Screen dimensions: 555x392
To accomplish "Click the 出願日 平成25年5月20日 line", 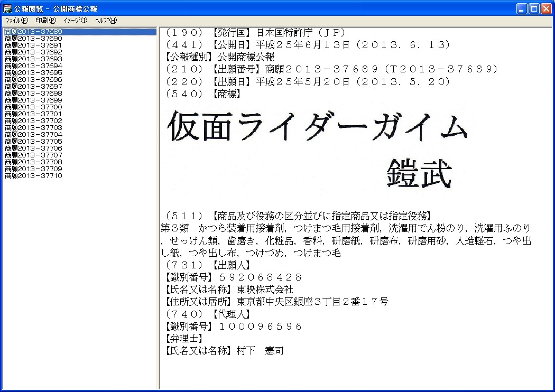I will click(x=308, y=82).
